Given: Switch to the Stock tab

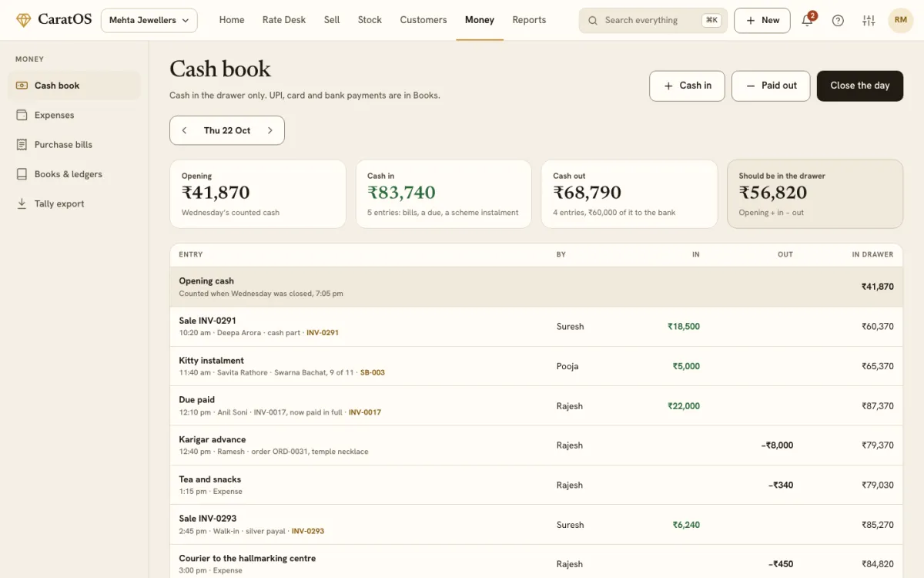Looking at the screenshot, I should click(x=370, y=20).
